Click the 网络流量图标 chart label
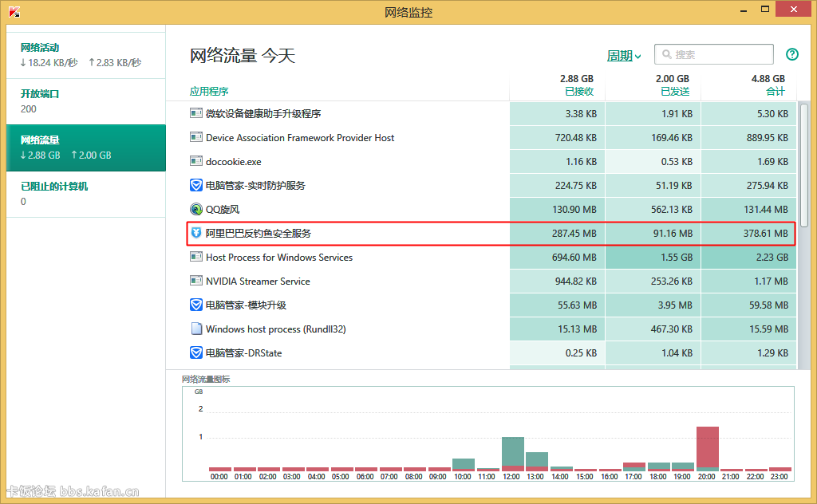Screen dimensions: 817x504 coord(206,379)
